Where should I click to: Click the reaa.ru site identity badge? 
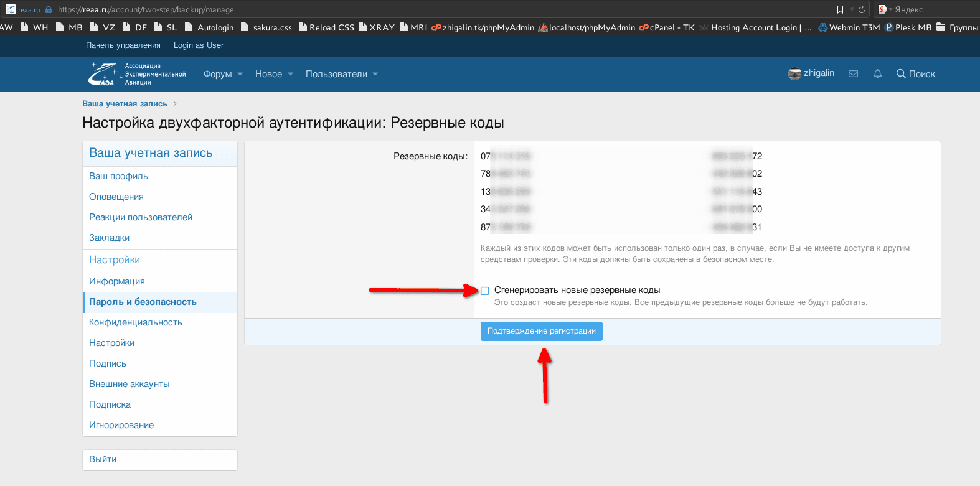coord(22,9)
